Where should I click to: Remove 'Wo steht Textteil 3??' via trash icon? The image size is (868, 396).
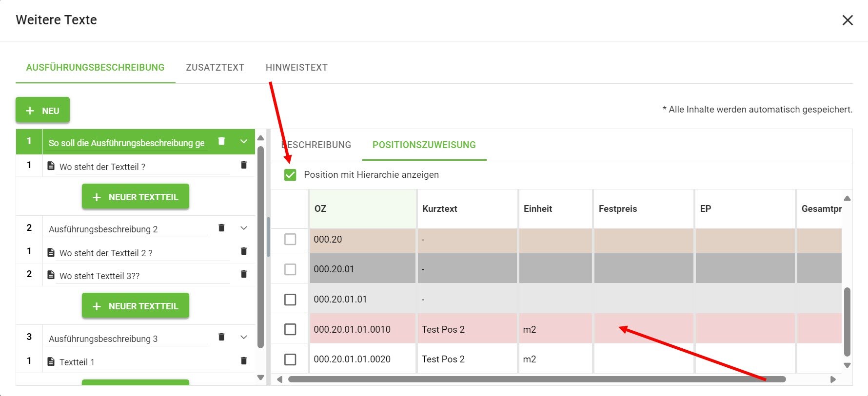coord(244,274)
